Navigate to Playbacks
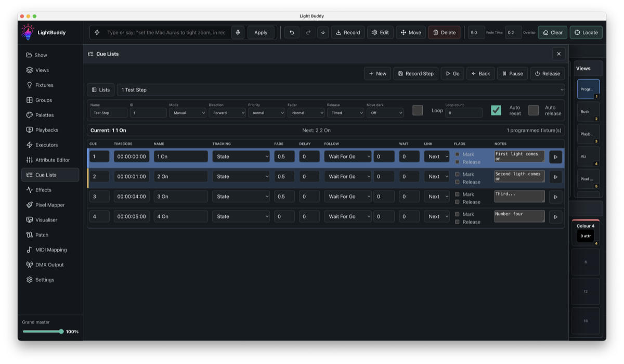The width and height of the screenshot is (624, 364). (x=50, y=130)
